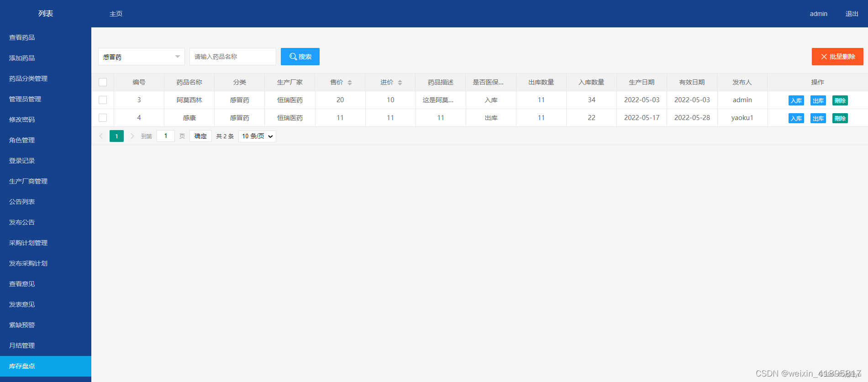Image resolution: width=868 pixels, height=382 pixels.
Task: Click the 确定 pagination button
Action: 200,136
